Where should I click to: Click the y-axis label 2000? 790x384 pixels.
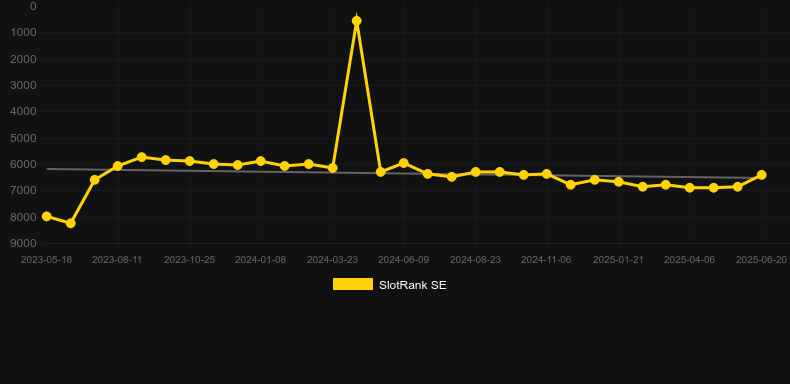click(24, 59)
